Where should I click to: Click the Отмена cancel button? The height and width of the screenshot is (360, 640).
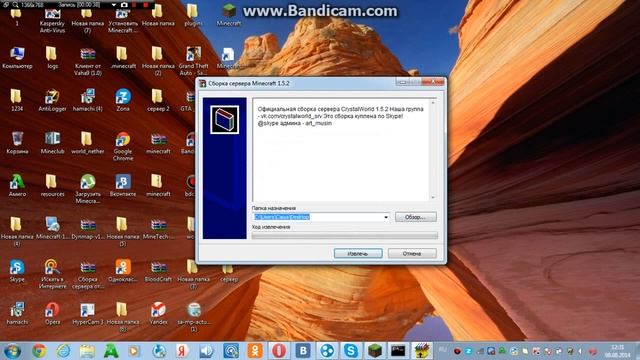click(412, 253)
